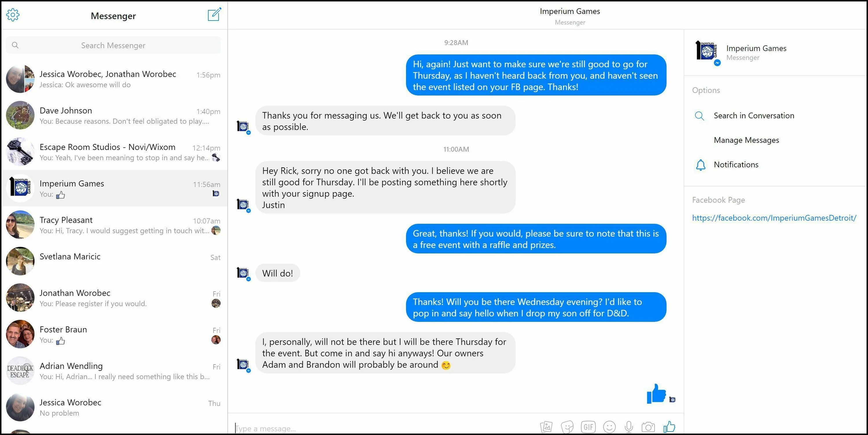Click the notifications bell icon
The height and width of the screenshot is (435, 868).
701,164
